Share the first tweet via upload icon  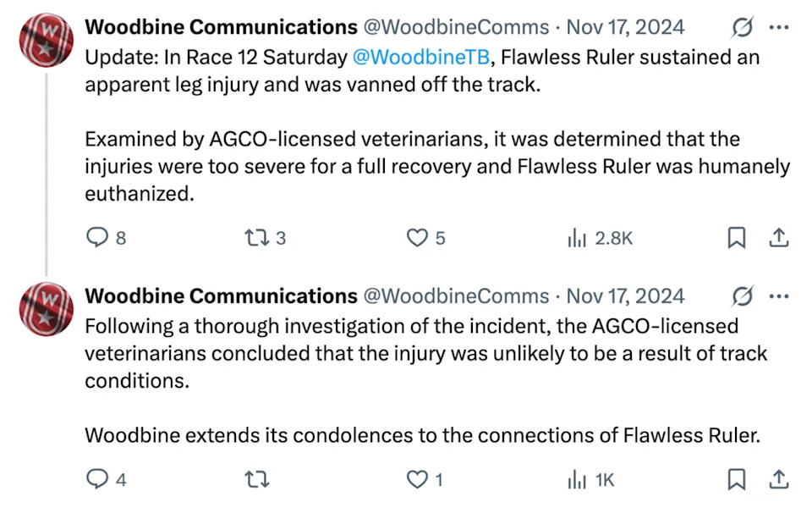point(778,238)
